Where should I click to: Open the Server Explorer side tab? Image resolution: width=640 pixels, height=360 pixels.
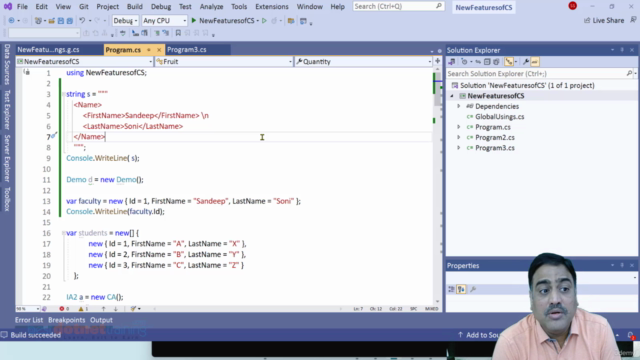click(7, 158)
